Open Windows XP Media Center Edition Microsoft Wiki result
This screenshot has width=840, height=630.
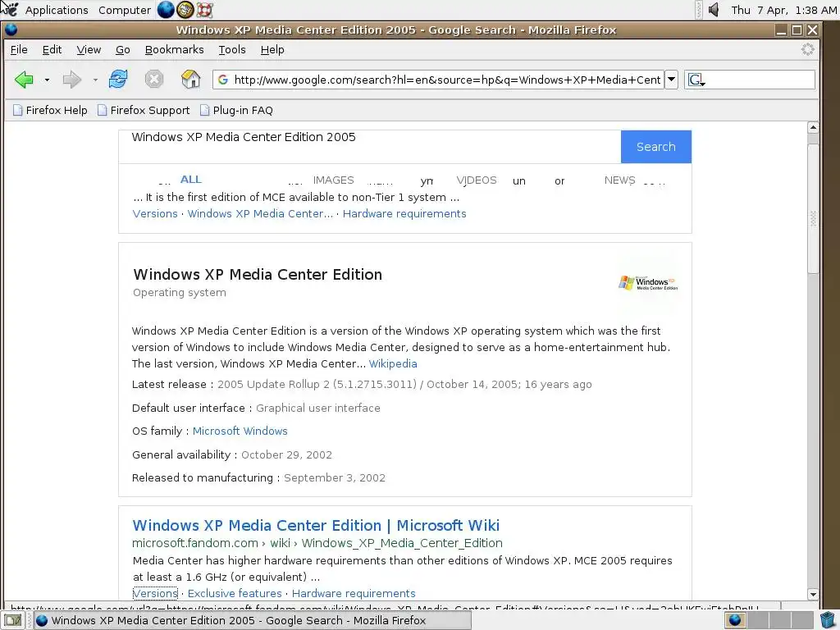(316, 526)
